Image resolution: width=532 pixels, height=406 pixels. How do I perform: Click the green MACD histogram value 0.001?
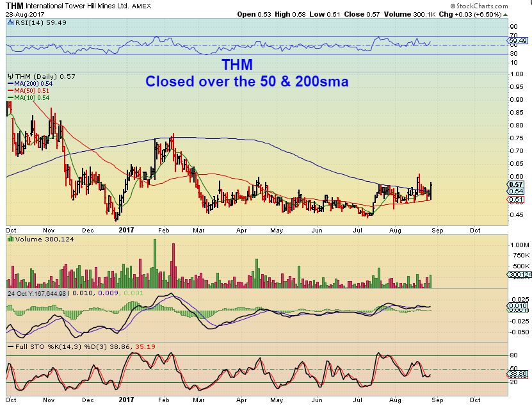coord(133,293)
